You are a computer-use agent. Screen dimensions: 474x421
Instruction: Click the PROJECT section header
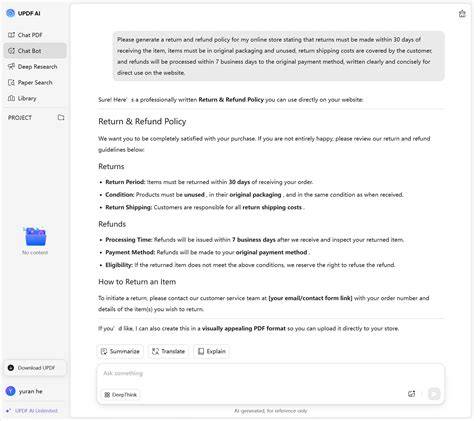pos(20,118)
